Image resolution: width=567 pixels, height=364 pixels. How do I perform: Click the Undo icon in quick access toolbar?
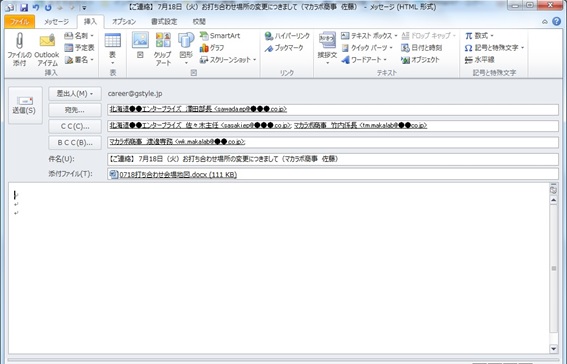(x=35, y=7)
